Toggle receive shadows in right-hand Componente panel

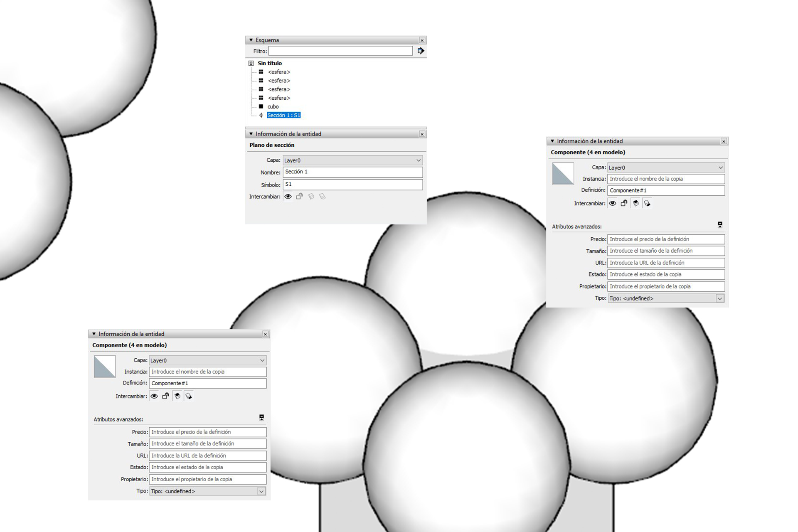(x=635, y=203)
